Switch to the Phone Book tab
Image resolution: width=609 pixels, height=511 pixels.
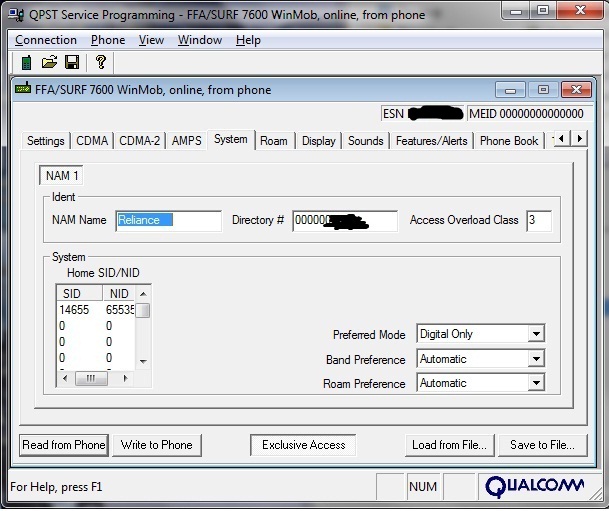coord(509,141)
